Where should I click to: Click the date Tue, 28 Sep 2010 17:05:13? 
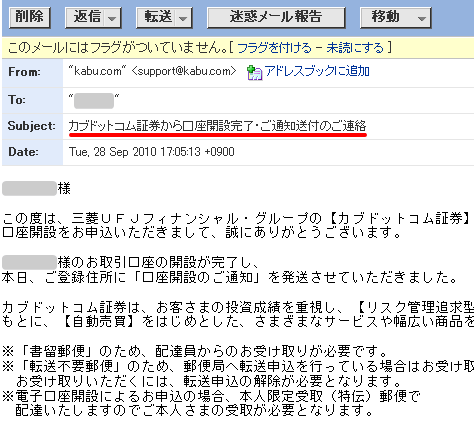[152, 152]
